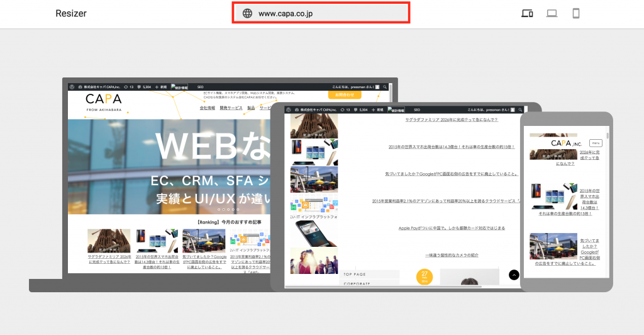Click Google campus thumbnail in phone preview
This screenshot has width=644, height=335.
coord(553,246)
